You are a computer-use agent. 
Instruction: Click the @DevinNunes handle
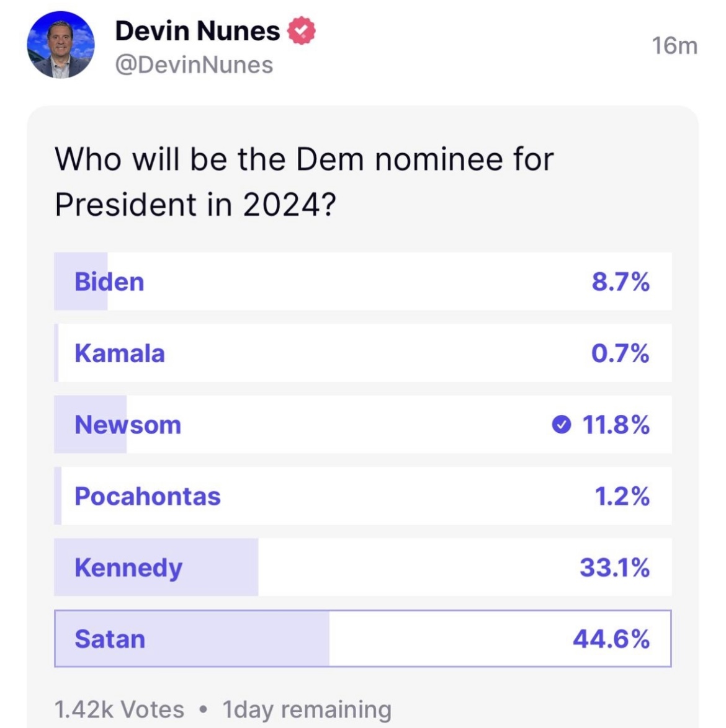(194, 65)
